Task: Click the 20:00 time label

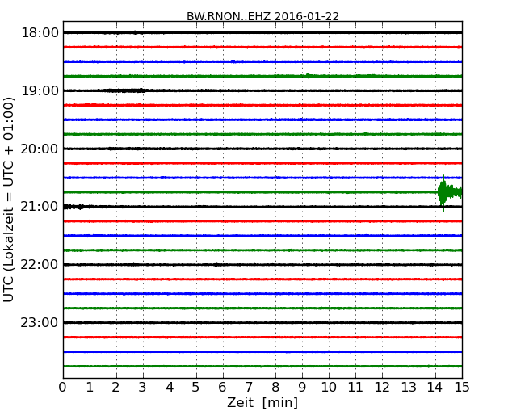Action: click(x=40, y=149)
